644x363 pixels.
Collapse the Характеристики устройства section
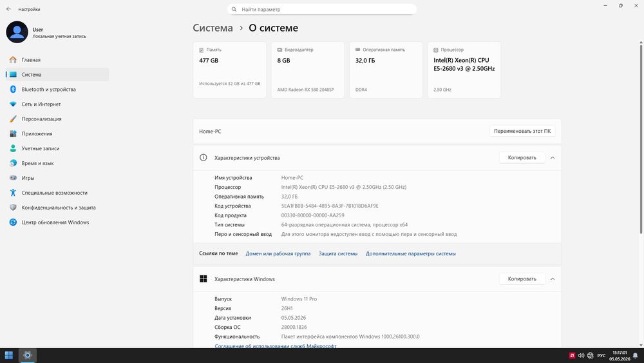[x=553, y=157]
